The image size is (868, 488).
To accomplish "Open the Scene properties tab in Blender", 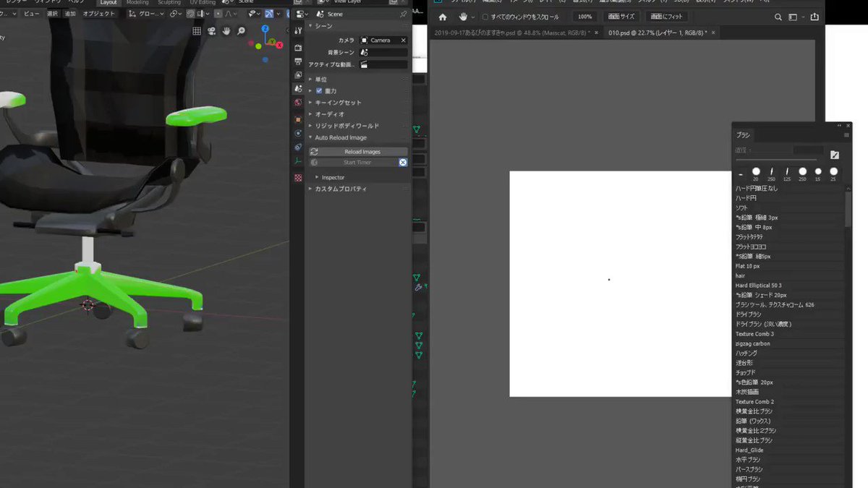I will (298, 88).
